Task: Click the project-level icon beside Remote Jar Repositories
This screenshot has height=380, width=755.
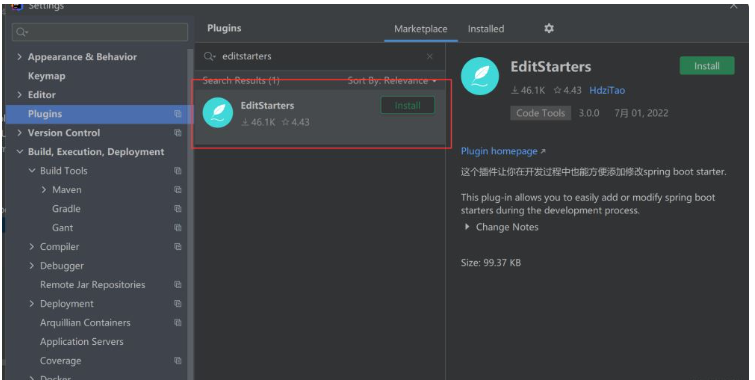Action: pyautogui.click(x=178, y=285)
